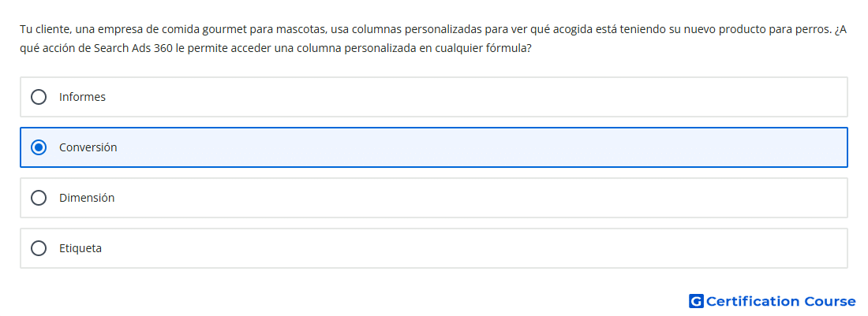Viewport: 868px width, 316px height.
Task: Click the selected Conversión radio circle
Action: 39,147
